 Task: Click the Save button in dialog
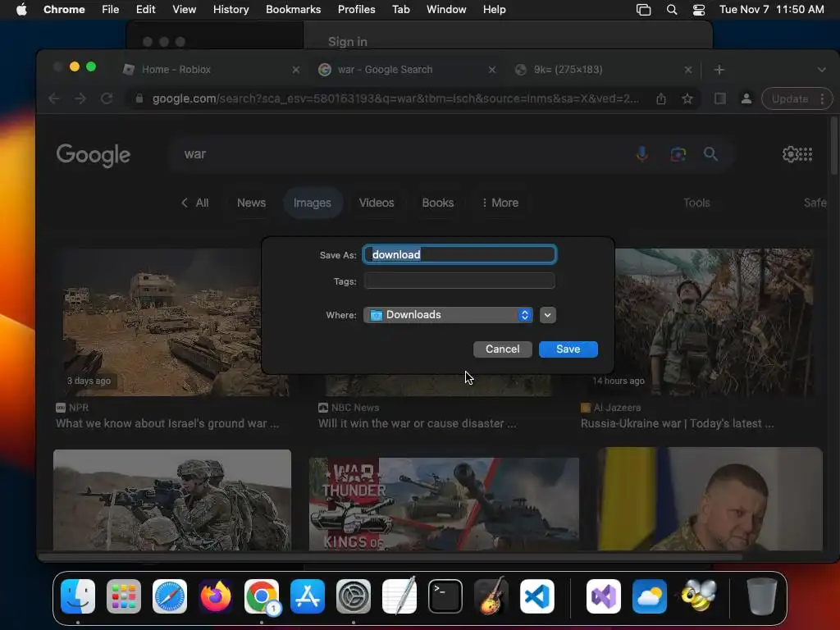pos(568,349)
